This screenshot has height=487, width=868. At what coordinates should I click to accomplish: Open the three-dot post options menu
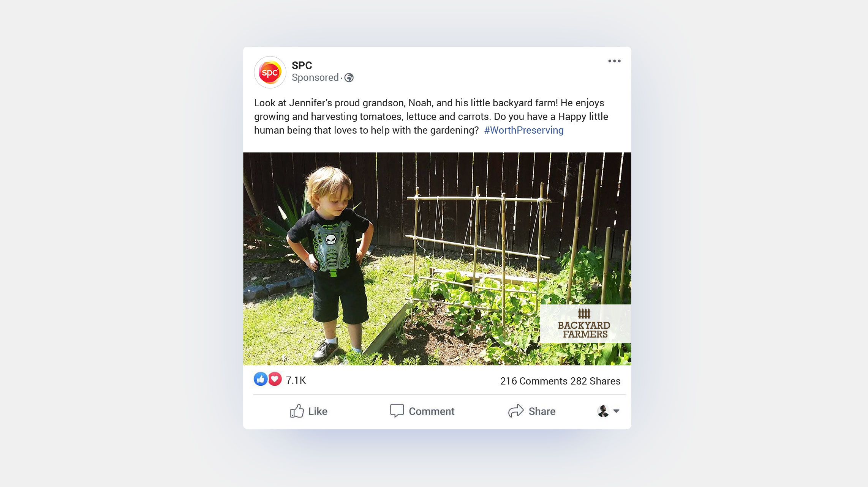(x=614, y=61)
